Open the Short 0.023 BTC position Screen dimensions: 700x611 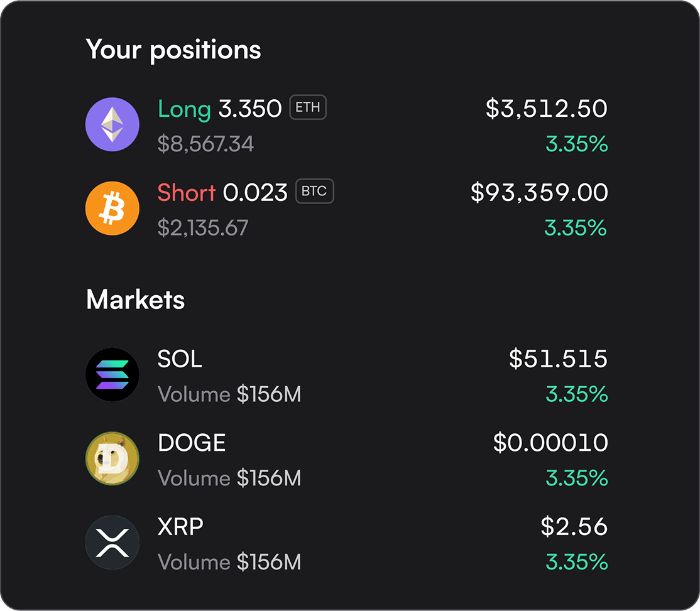pyautogui.click(x=346, y=208)
